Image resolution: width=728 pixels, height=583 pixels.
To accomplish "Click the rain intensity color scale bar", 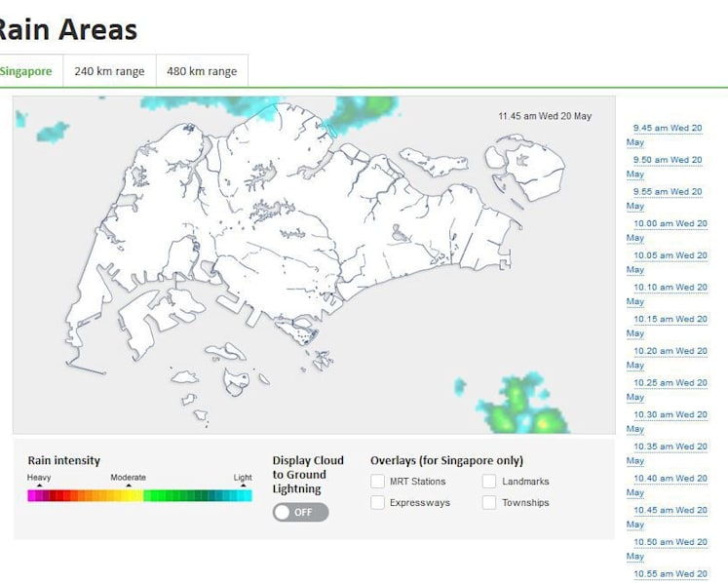I will click(x=139, y=495).
